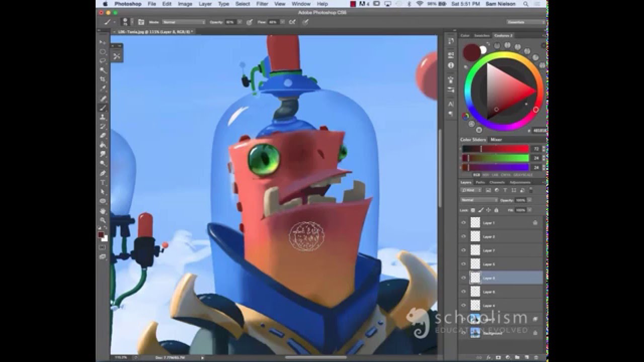Screen dimensions: 644x362
Task: Open the Brush panel from the options bar
Action: (x=141, y=22)
